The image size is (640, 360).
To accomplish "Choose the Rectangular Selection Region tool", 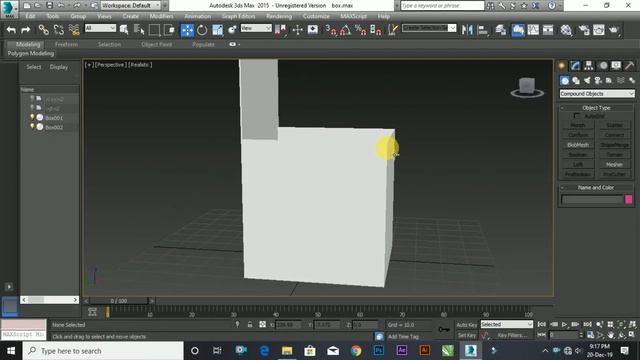I will [x=154, y=30].
